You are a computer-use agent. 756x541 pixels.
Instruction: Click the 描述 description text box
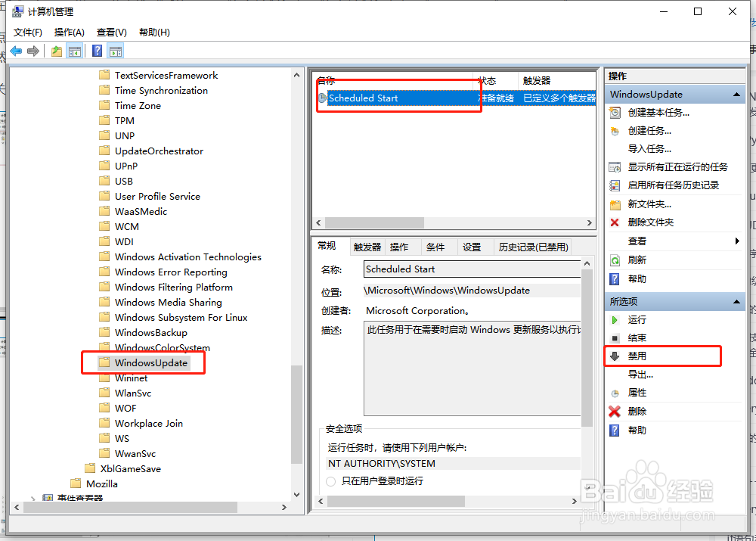[x=472, y=368]
